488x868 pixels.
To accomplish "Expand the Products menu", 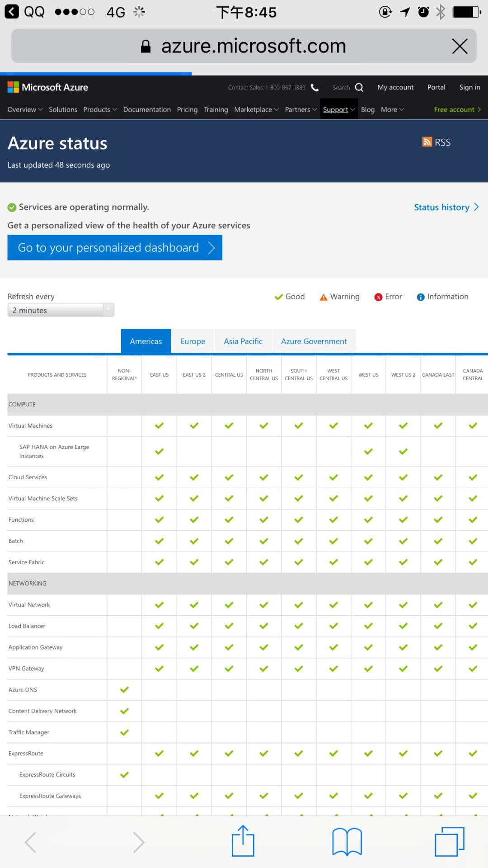I will pyautogui.click(x=100, y=109).
